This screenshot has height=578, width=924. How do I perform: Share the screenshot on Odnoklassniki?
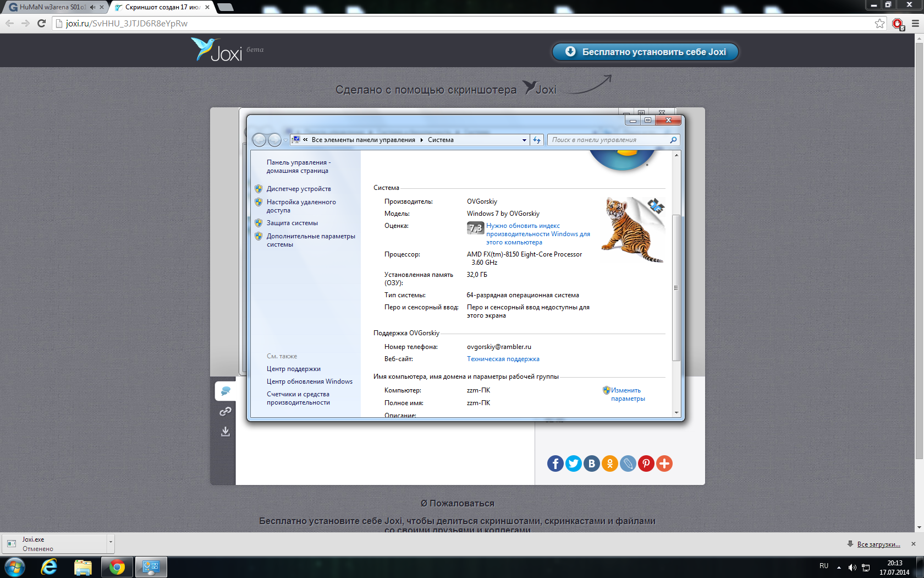coord(610,464)
